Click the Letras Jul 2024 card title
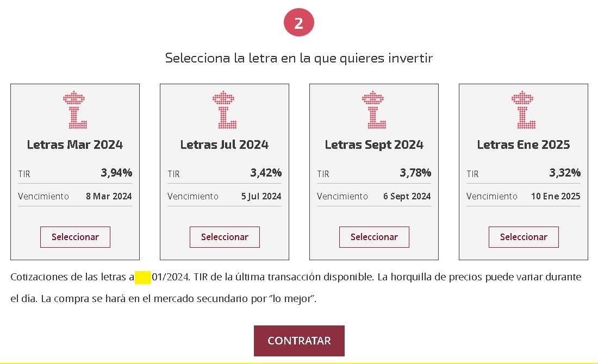The image size is (598, 364). [225, 145]
